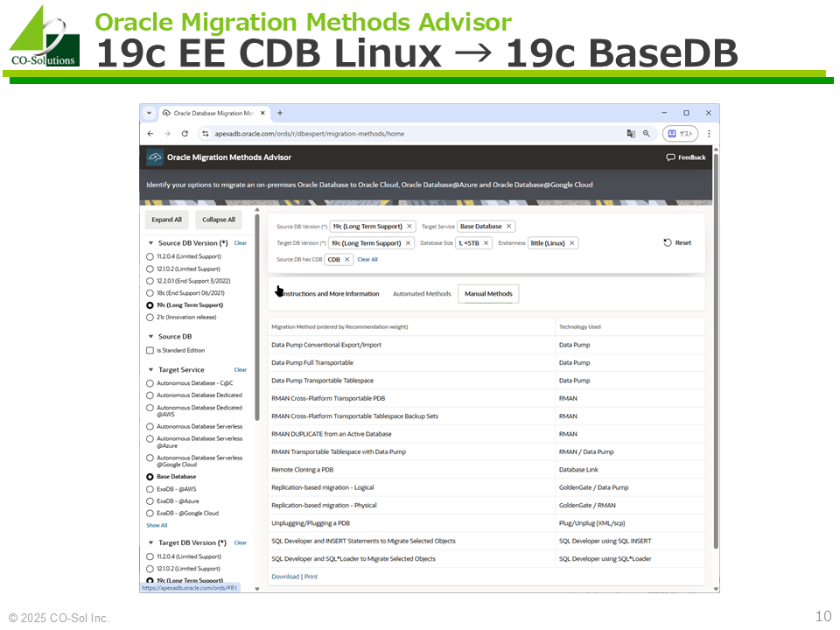Remove the 19c Source DB Version filter chip
This screenshot has height=630, width=840.
click(x=409, y=226)
